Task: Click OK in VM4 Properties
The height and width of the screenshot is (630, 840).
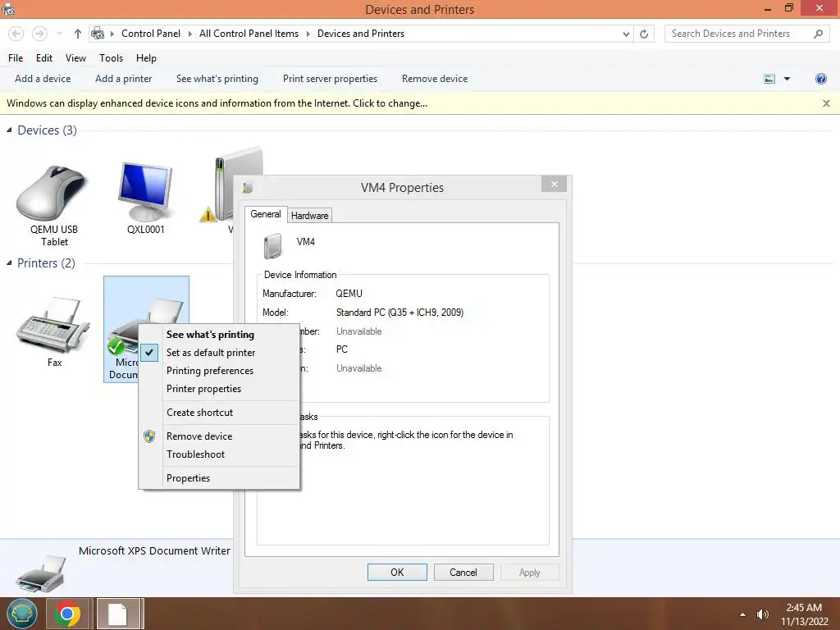Action: pos(397,572)
